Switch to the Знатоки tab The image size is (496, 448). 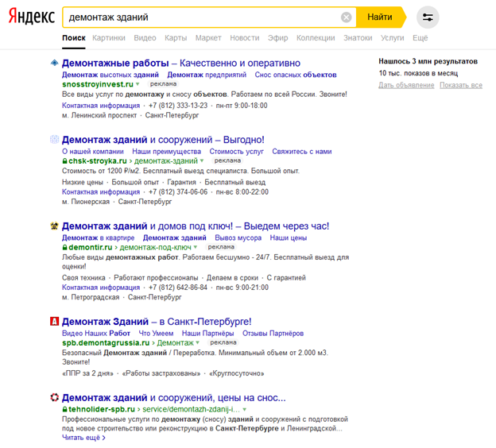(x=358, y=38)
